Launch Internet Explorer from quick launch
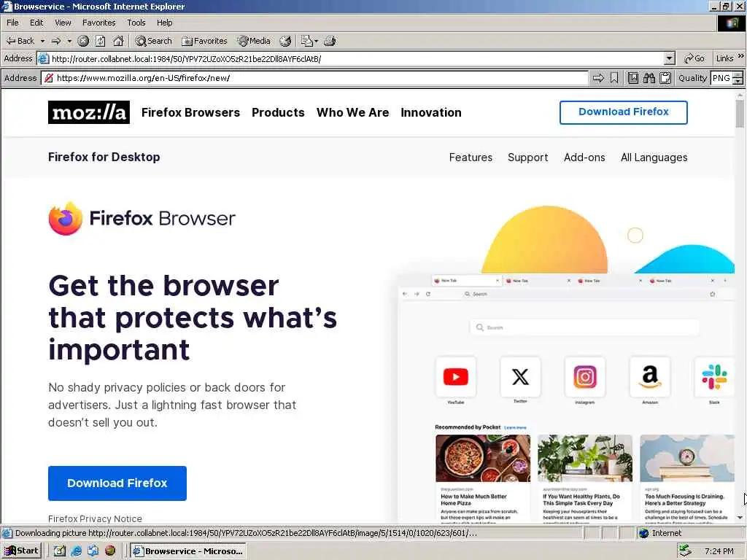Viewport: 747px width, 560px height. click(x=76, y=551)
